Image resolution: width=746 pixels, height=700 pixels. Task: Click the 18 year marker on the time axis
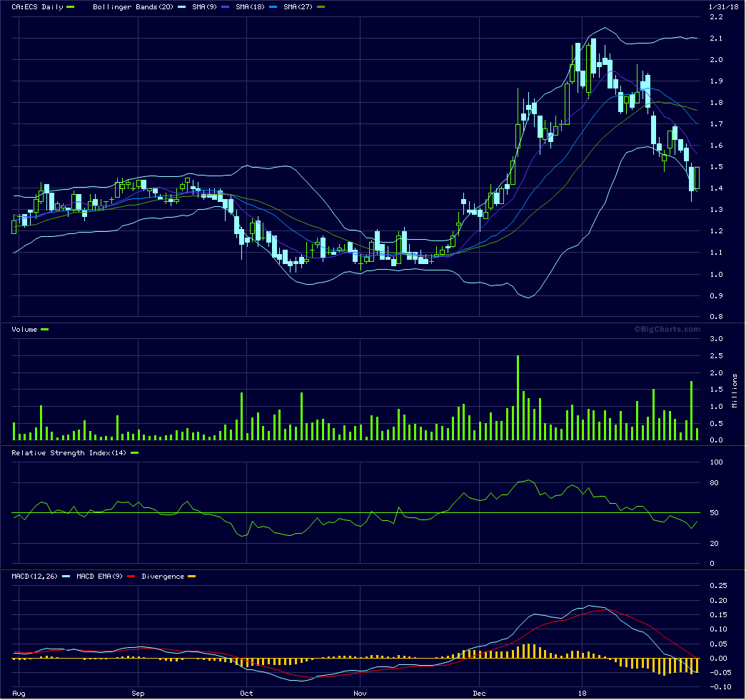click(x=582, y=693)
